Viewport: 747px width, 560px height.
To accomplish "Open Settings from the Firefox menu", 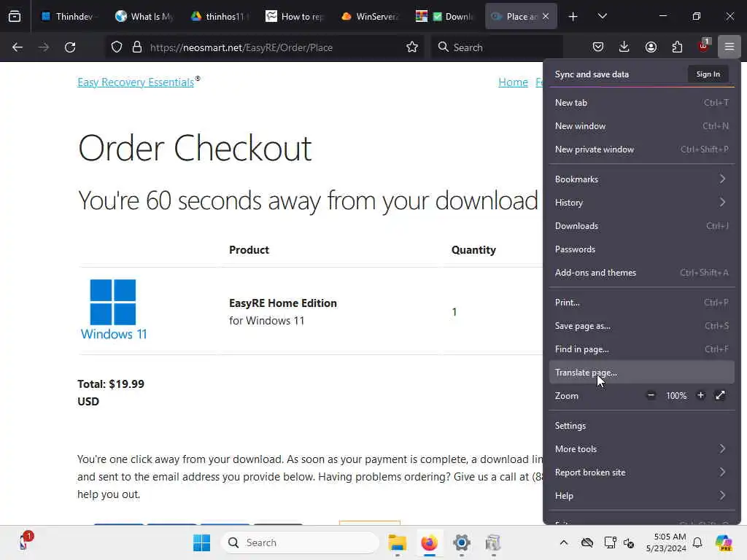I will [641, 426].
